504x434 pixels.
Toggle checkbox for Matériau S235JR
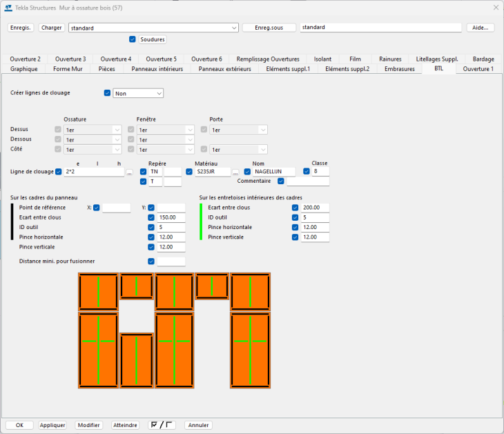click(189, 172)
